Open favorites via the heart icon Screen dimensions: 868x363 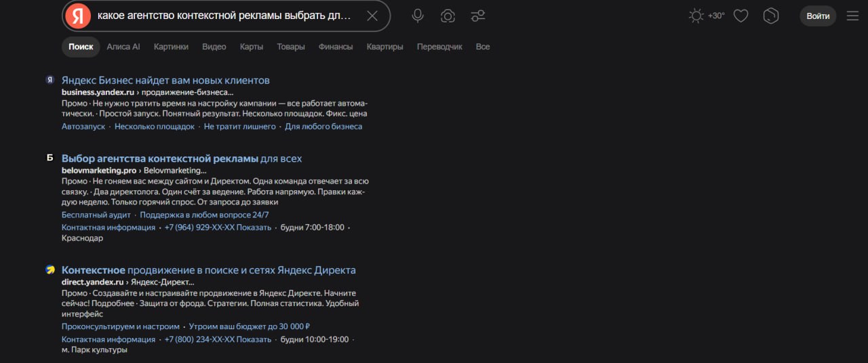pyautogui.click(x=741, y=16)
